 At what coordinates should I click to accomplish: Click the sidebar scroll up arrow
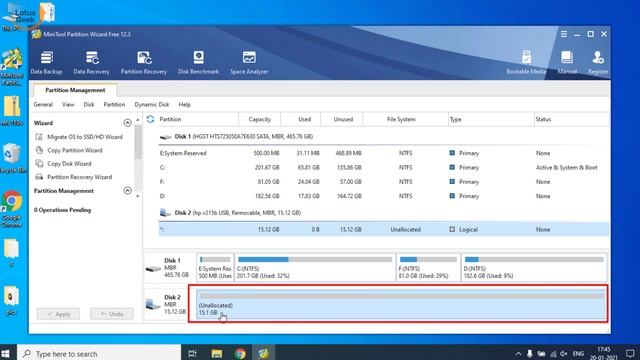[138, 120]
